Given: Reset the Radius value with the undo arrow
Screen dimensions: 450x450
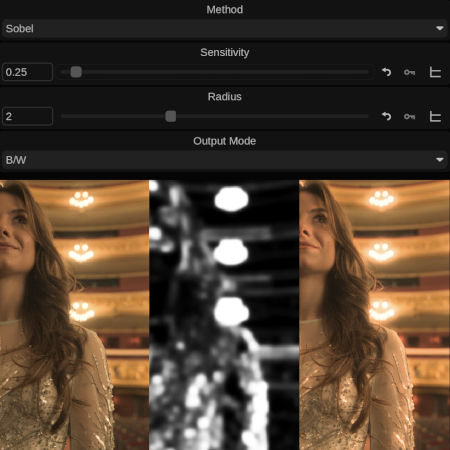Looking at the screenshot, I should click(x=386, y=116).
